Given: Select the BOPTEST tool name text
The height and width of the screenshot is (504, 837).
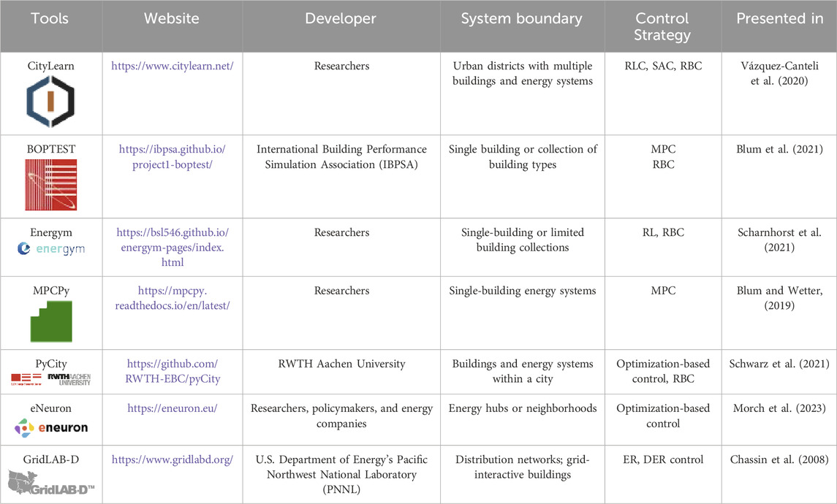Looking at the screenshot, I should click(x=50, y=149).
